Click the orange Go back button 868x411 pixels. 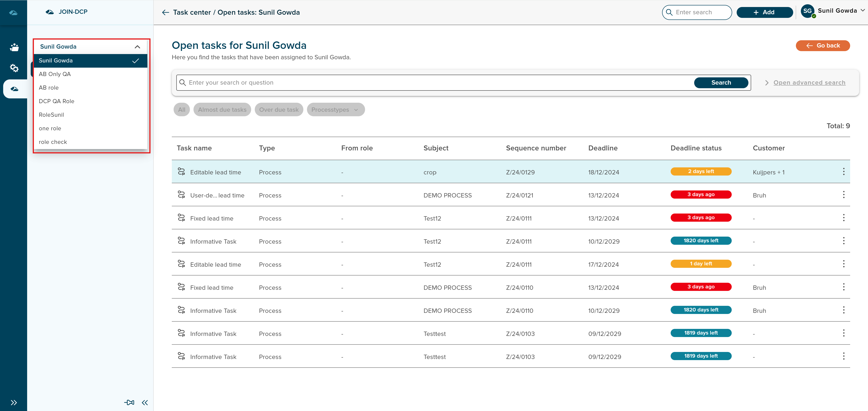pyautogui.click(x=823, y=45)
